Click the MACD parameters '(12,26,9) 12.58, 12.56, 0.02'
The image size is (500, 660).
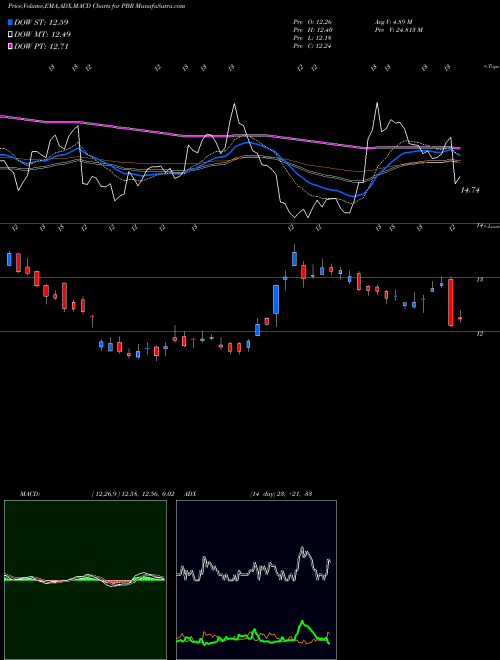tap(133, 494)
